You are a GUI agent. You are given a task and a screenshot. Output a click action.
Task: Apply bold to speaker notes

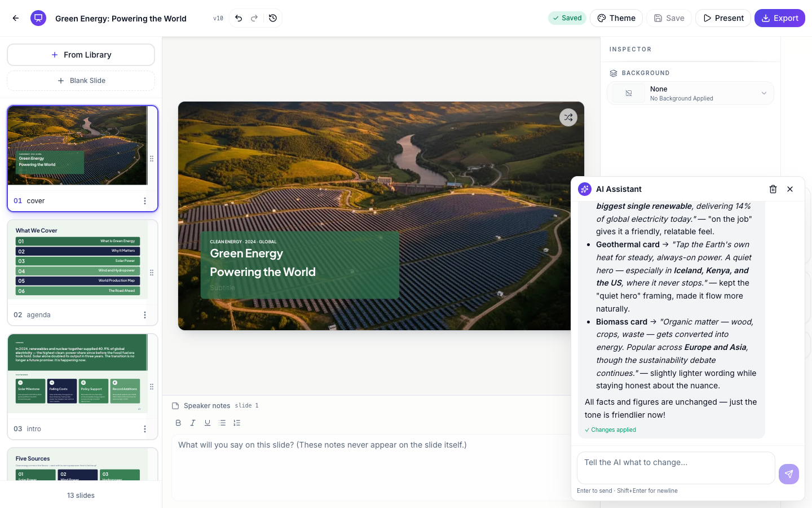[178, 423]
